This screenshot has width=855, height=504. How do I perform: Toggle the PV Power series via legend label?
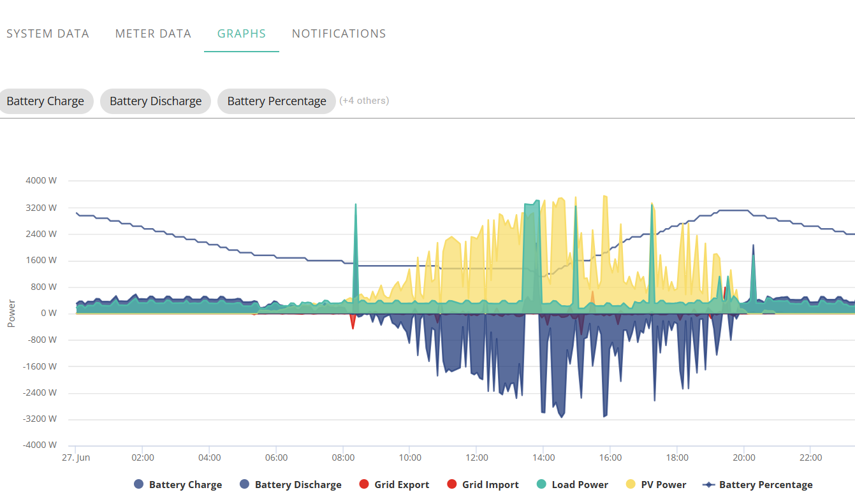pyautogui.click(x=664, y=484)
